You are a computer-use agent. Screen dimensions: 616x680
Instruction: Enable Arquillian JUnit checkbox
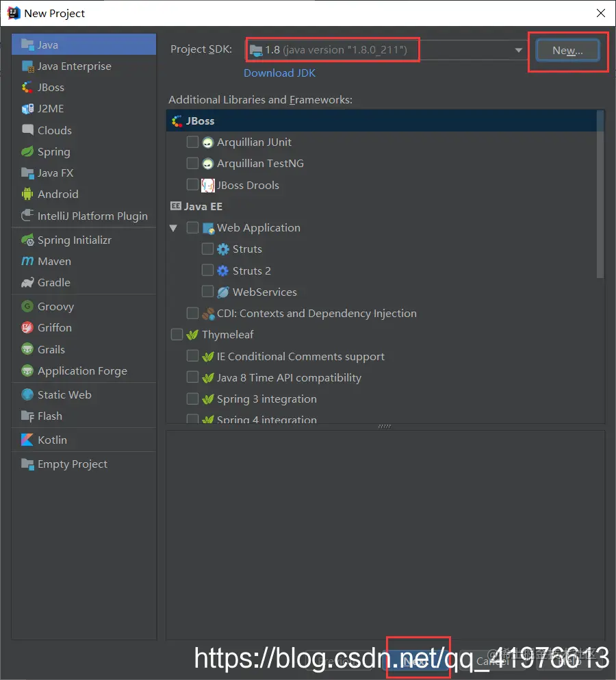[x=192, y=142]
